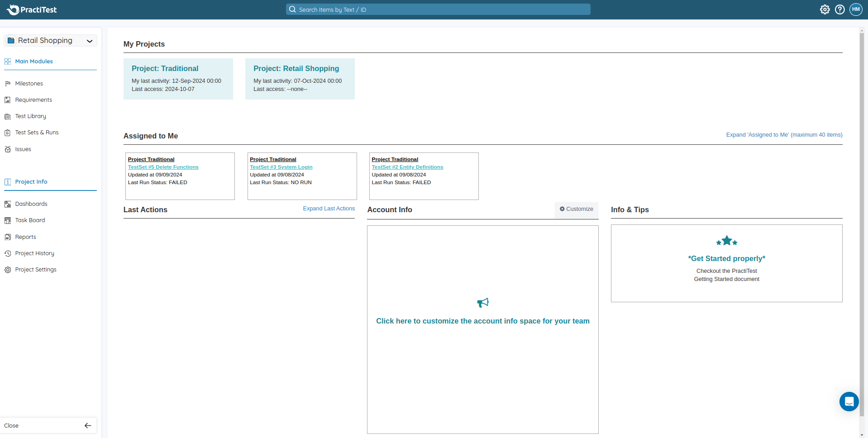Expand Last Actions section
868x438 pixels.
[x=329, y=209]
